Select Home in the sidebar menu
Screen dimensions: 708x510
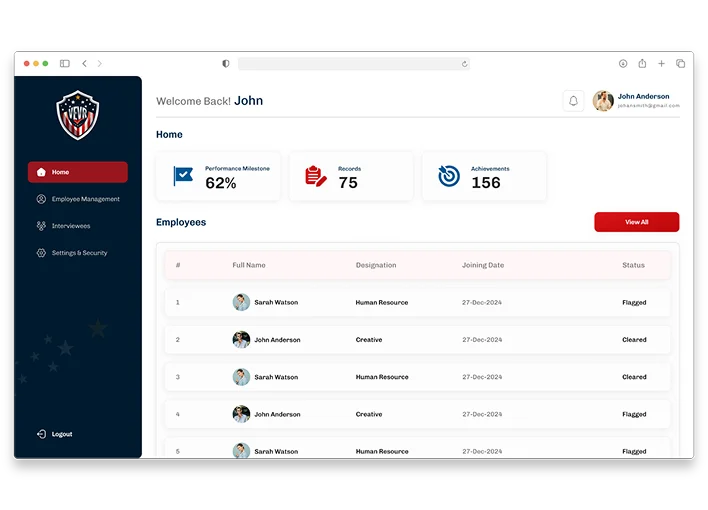[x=78, y=172]
